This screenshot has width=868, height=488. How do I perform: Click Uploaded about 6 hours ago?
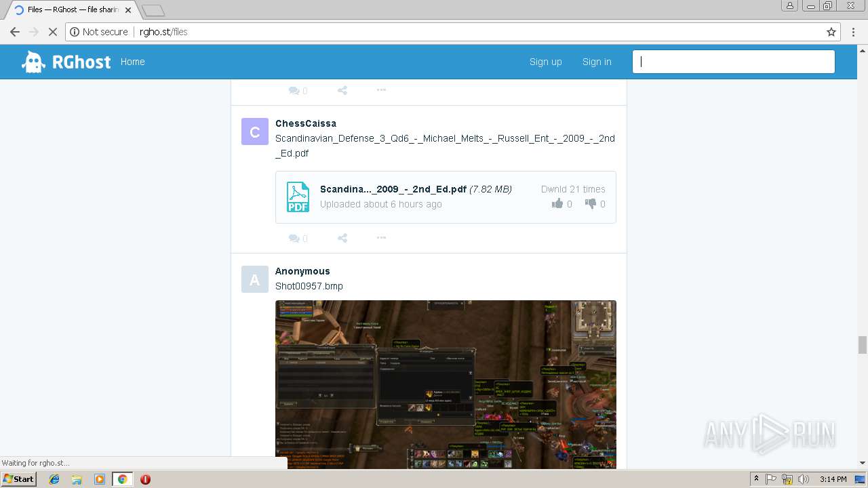tap(381, 204)
